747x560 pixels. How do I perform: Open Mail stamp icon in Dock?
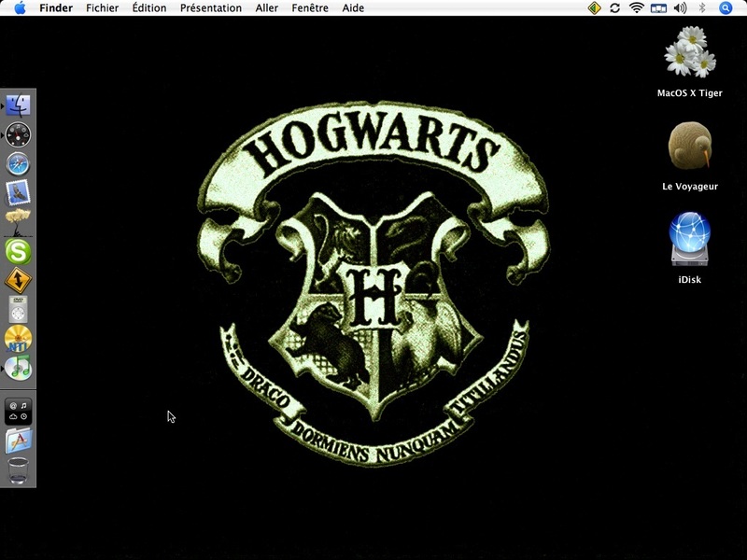(18, 193)
